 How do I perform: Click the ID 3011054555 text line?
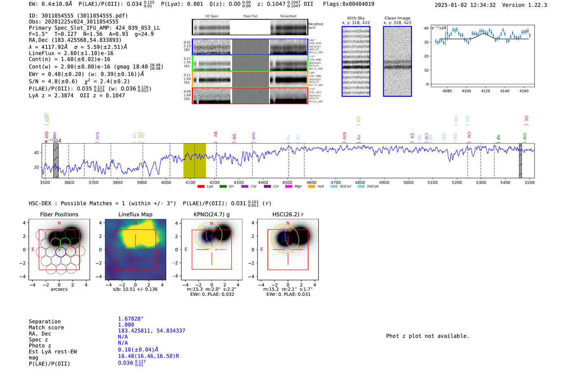pos(78,16)
